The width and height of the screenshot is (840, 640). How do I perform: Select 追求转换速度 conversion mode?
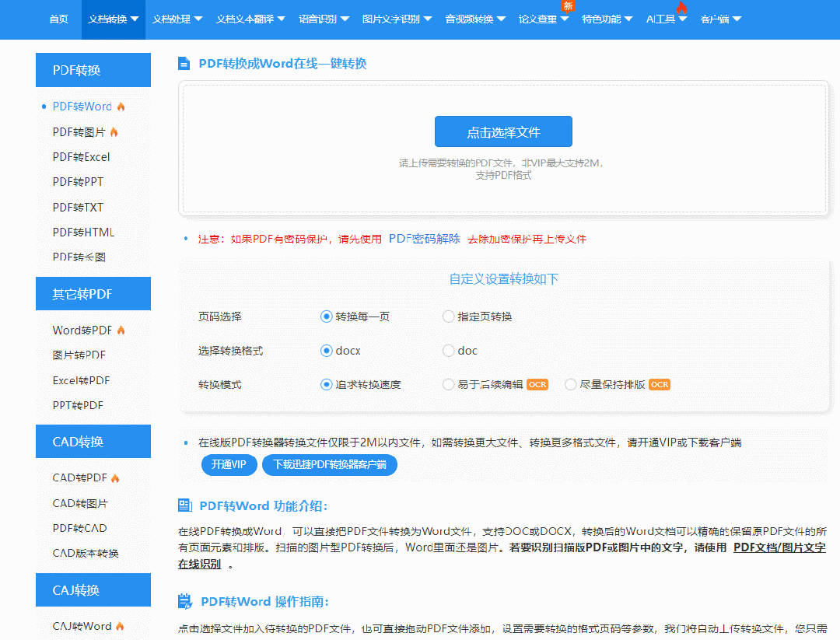tap(326, 384)
